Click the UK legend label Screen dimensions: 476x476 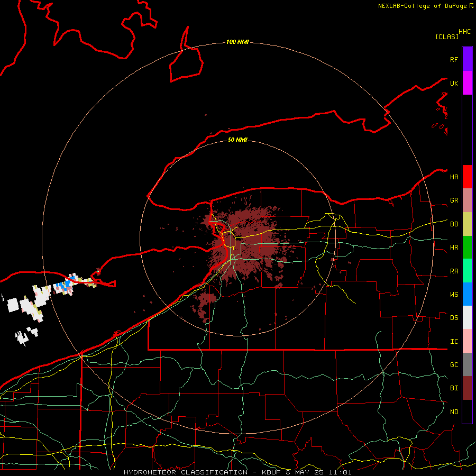coord(454,83)
